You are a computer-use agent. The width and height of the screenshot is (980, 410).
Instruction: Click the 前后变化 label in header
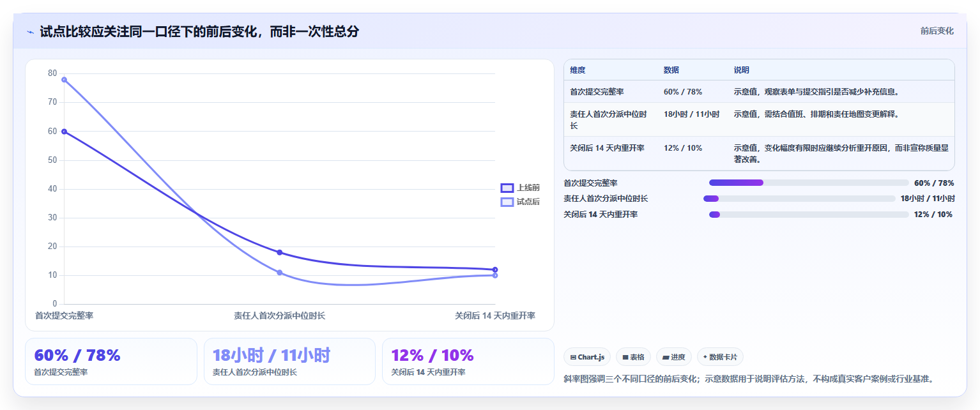tap(937, 31)
